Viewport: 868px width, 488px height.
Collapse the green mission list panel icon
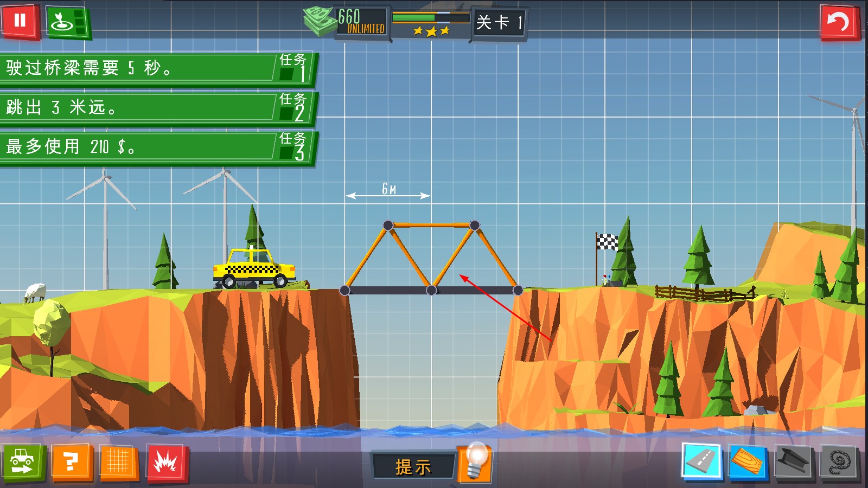coord(68,22)
